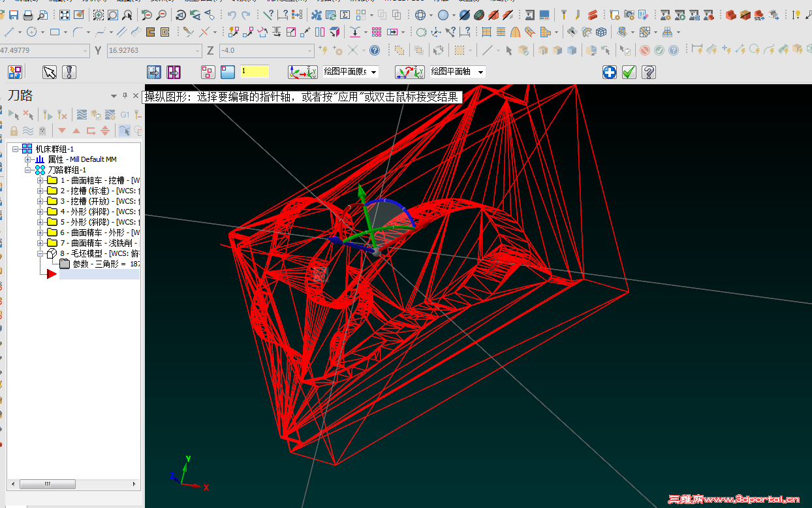Click the Undo arrow icon

pos(232,14)
